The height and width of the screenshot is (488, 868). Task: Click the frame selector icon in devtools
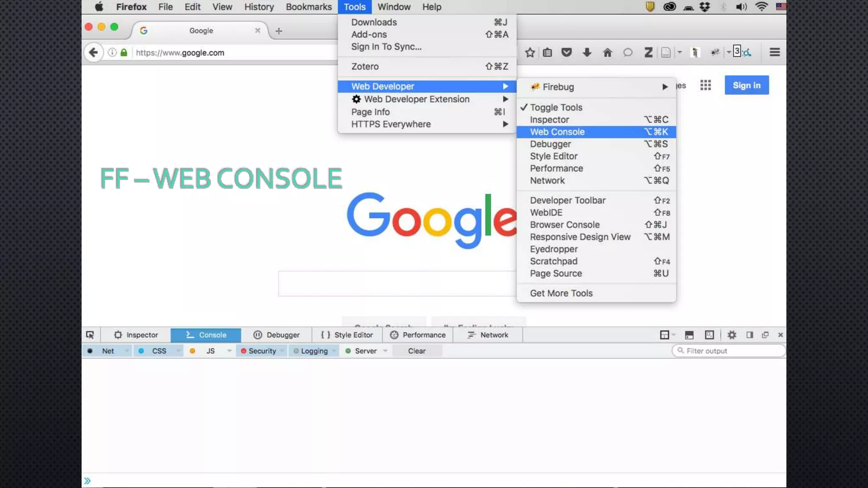coord(665,335)
